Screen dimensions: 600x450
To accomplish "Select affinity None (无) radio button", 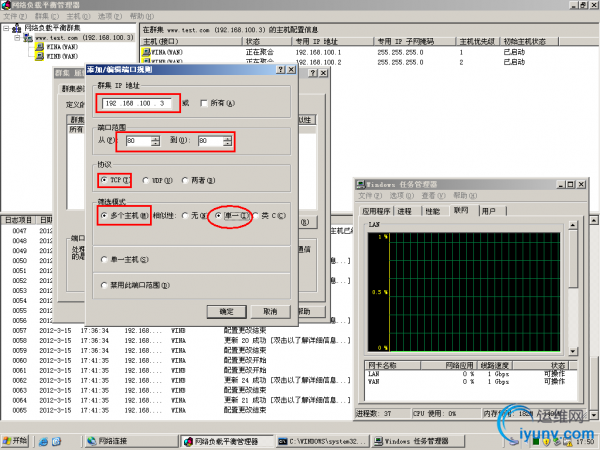I will [185, 215].
